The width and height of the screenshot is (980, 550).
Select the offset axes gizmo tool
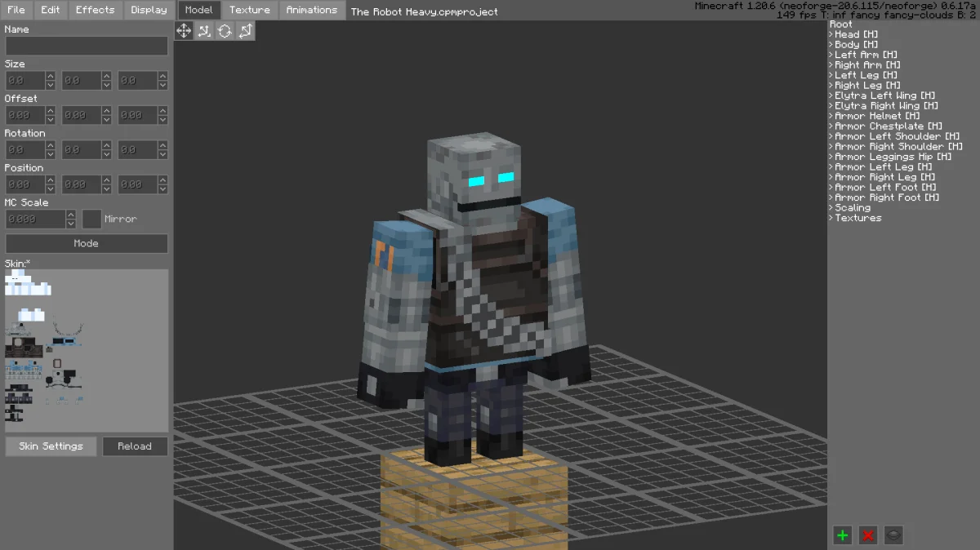204,30
